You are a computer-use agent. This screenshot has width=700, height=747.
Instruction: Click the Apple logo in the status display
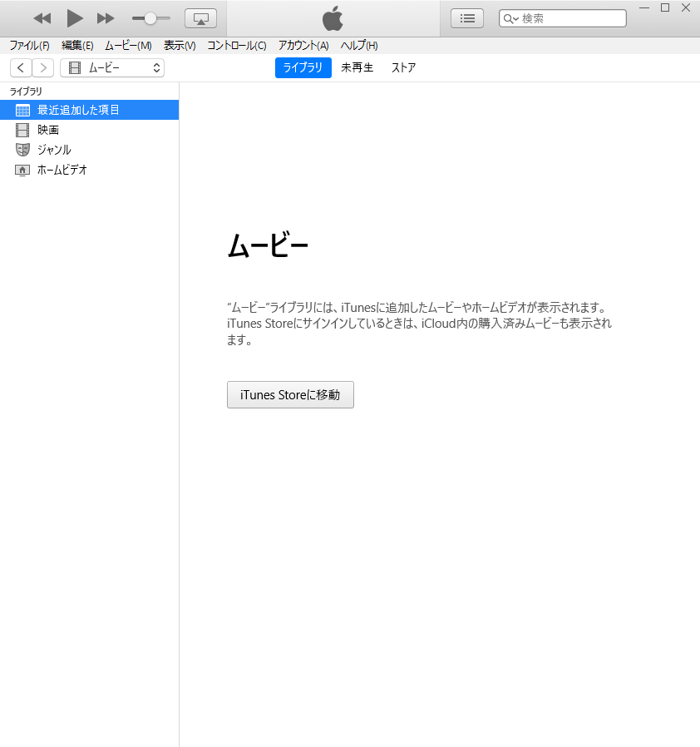click(333, 18)
